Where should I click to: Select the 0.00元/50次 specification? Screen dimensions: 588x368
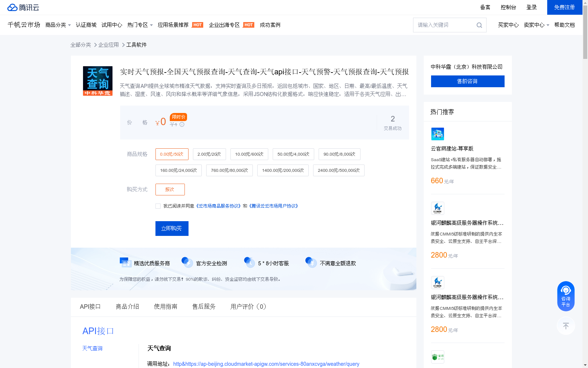point(172,154)
